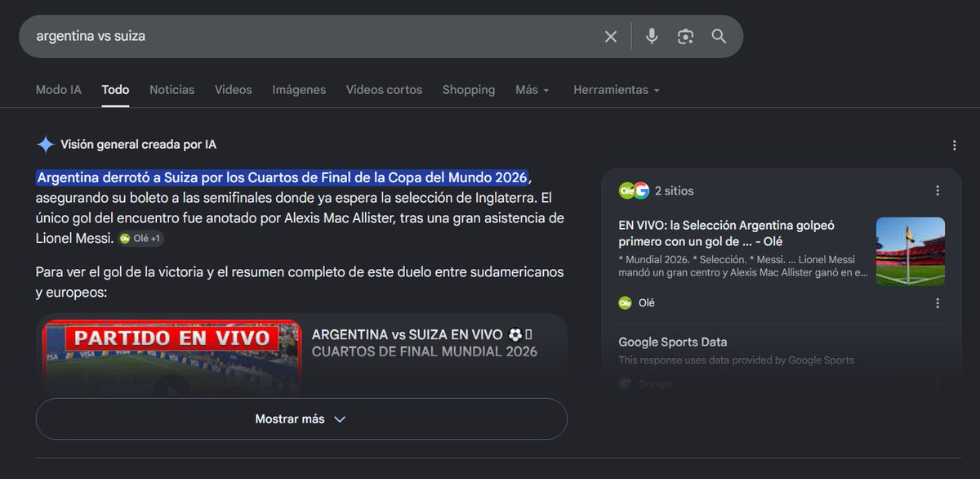The width and height of the screenshot is (980, 479).
Task: Run search with the magnifying glass icon
Action: tap(719, 36)
